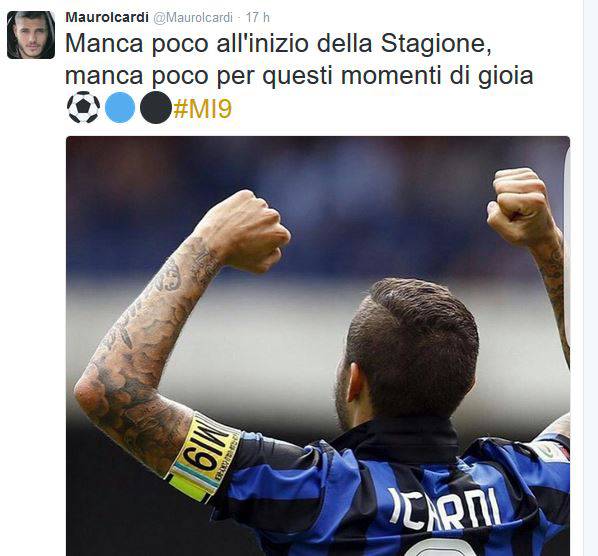598x556 pixels.
Task: Click the yellow MI9 captain armband
Action: click(204, 457)
